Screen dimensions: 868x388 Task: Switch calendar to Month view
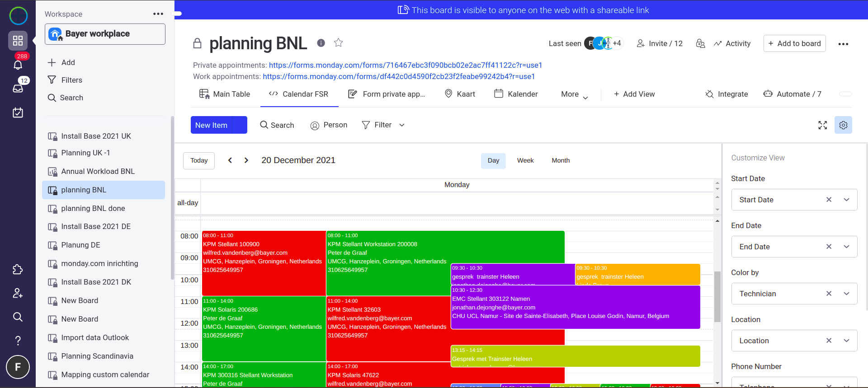561,160
